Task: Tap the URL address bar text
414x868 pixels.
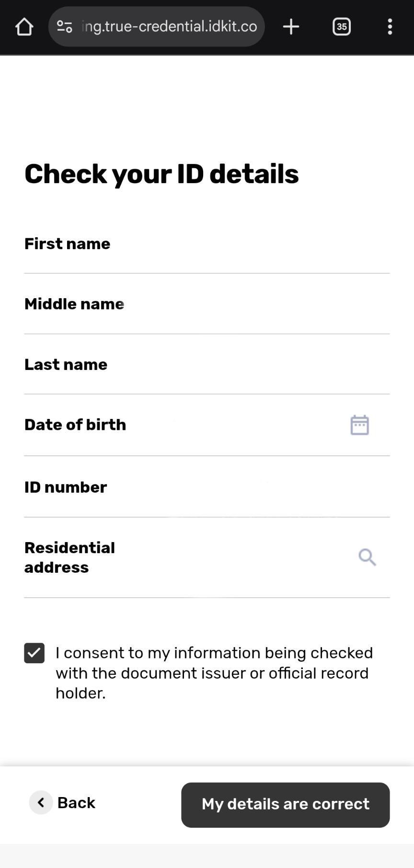Action: tap(170, 26)
